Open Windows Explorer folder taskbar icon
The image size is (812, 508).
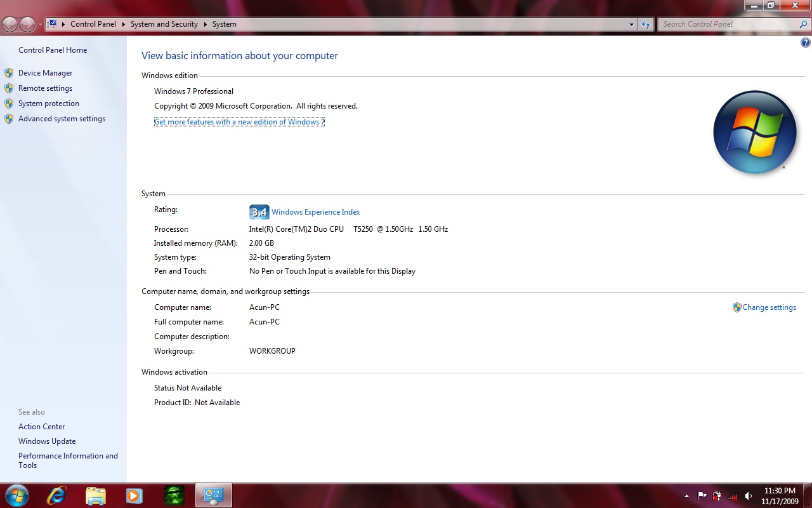(95, 495)
